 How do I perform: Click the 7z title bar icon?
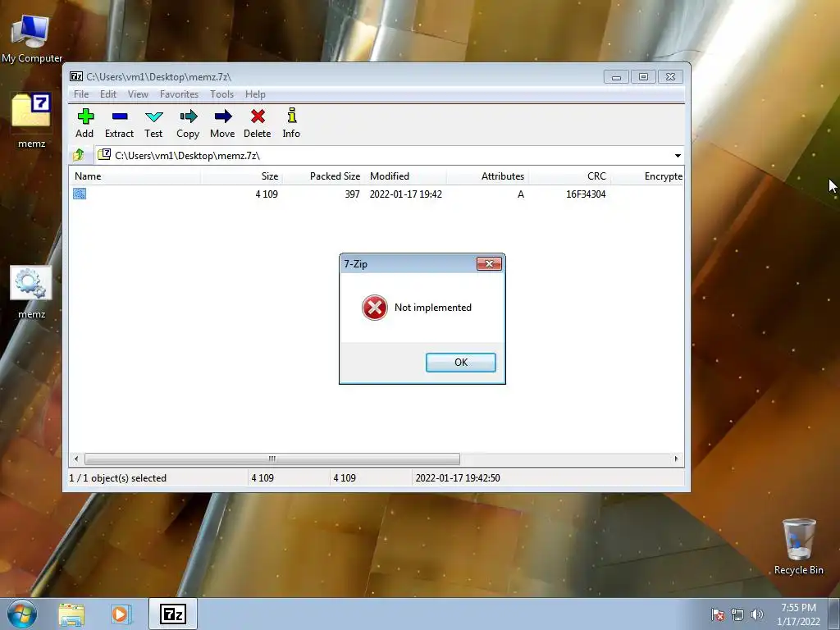(x=76, y=76)
